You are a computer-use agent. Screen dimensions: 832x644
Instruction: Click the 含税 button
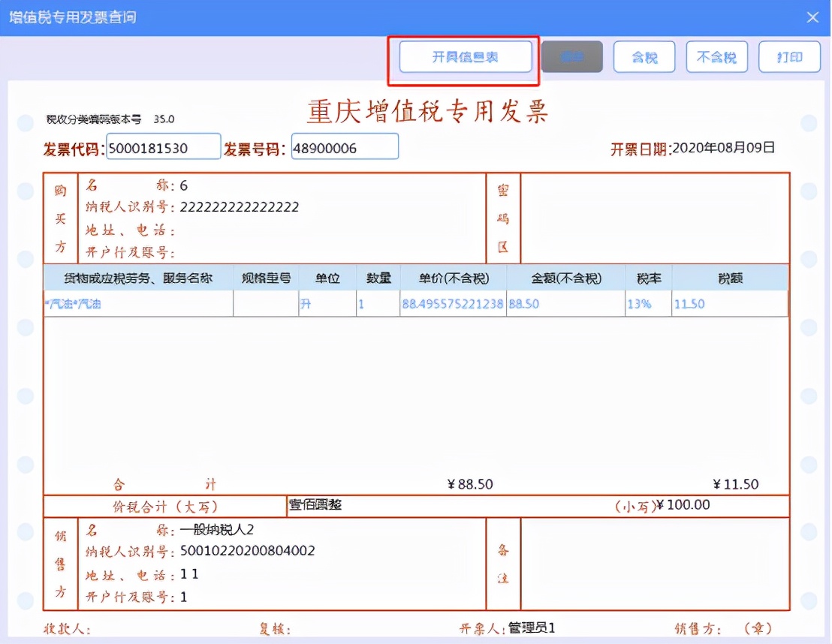coord(644,56)
